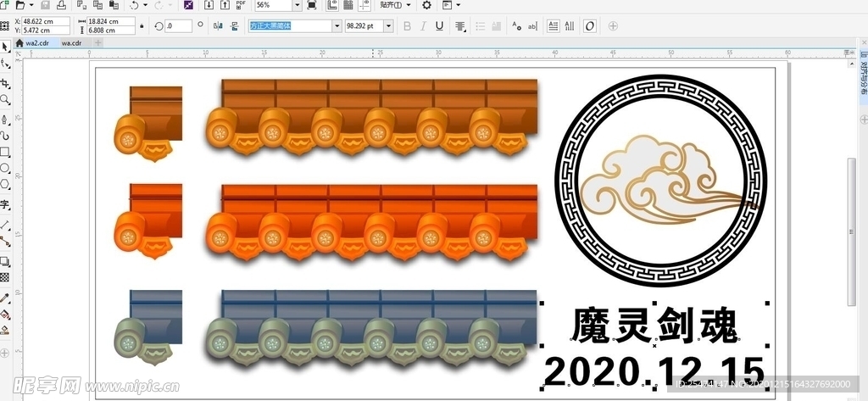
Task: Switch to the wa.cdr document tab
Action: [71, 42]
